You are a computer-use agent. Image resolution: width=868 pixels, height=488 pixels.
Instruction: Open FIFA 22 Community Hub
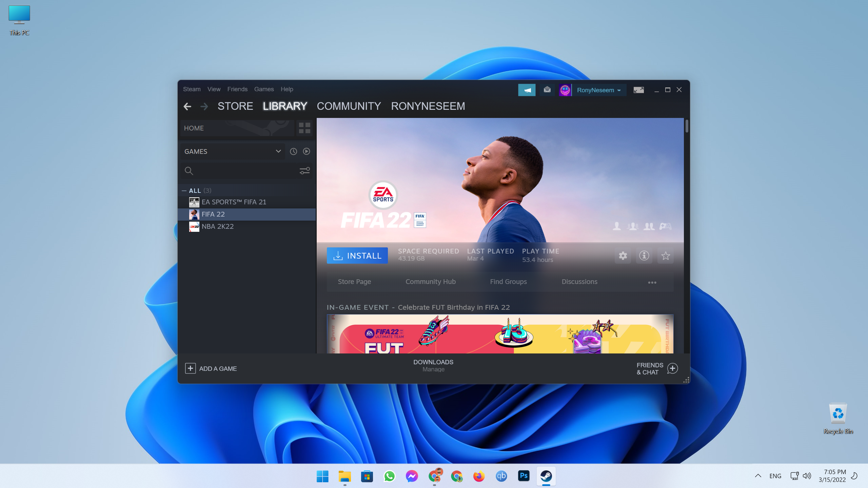coord(431,282)
